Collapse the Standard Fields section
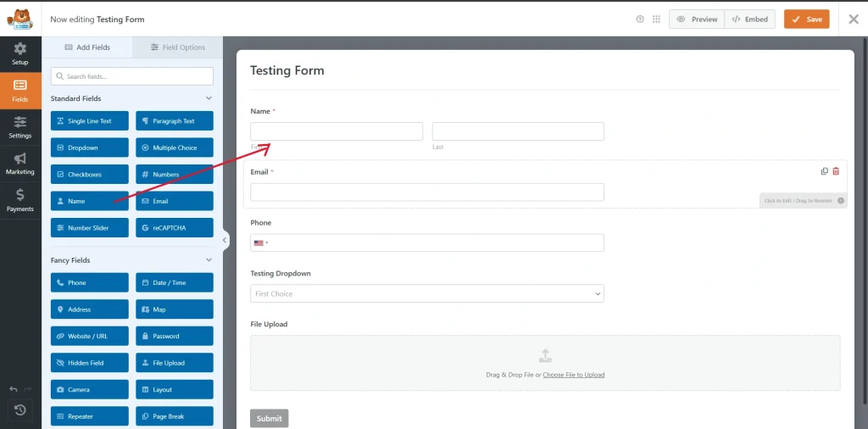Viewport: 868px width, 429px height. click(209, 98)
